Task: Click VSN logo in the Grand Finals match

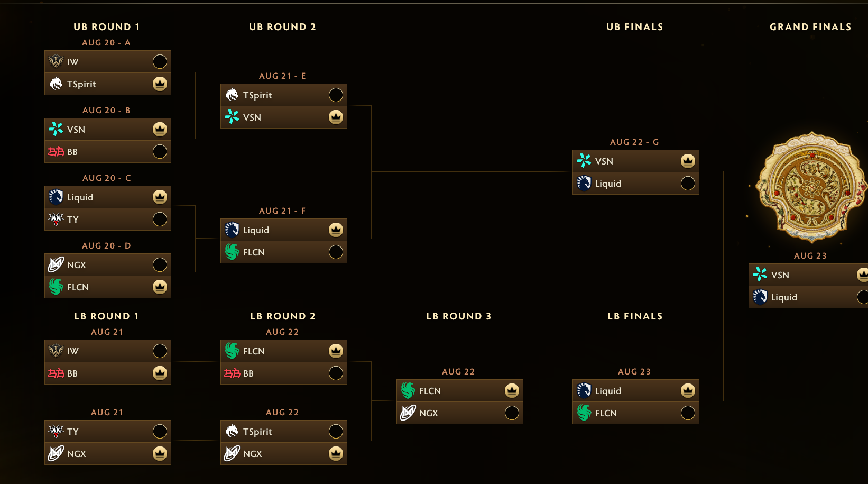Action: pos(760,275)
